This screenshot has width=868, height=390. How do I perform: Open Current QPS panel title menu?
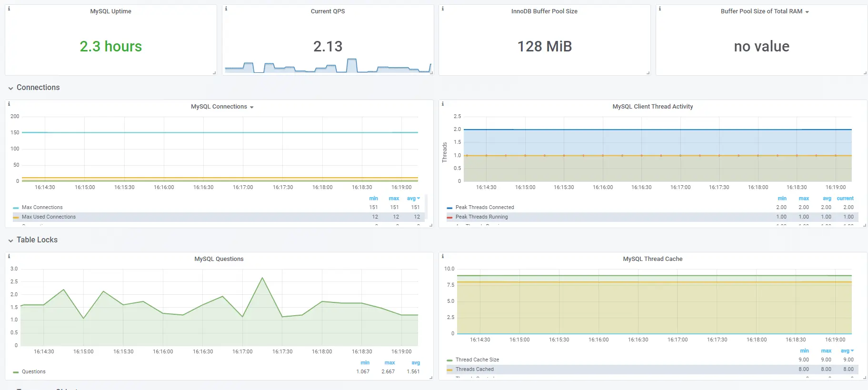328,11
